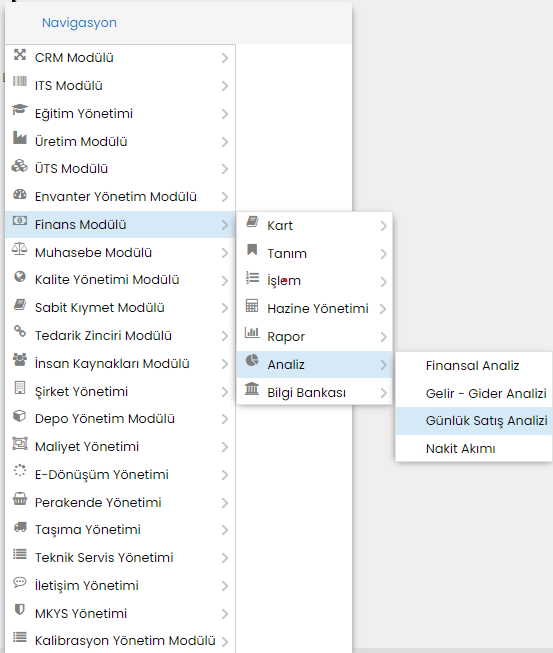Click the barcode icon beside ITS Modülü
553x653 pixels.
tap(20, 81)
